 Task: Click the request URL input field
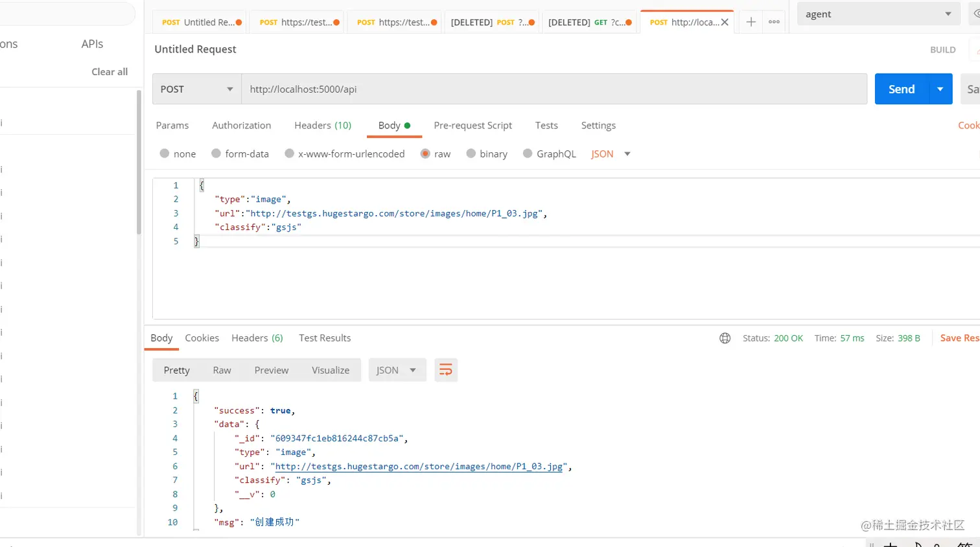554,89
